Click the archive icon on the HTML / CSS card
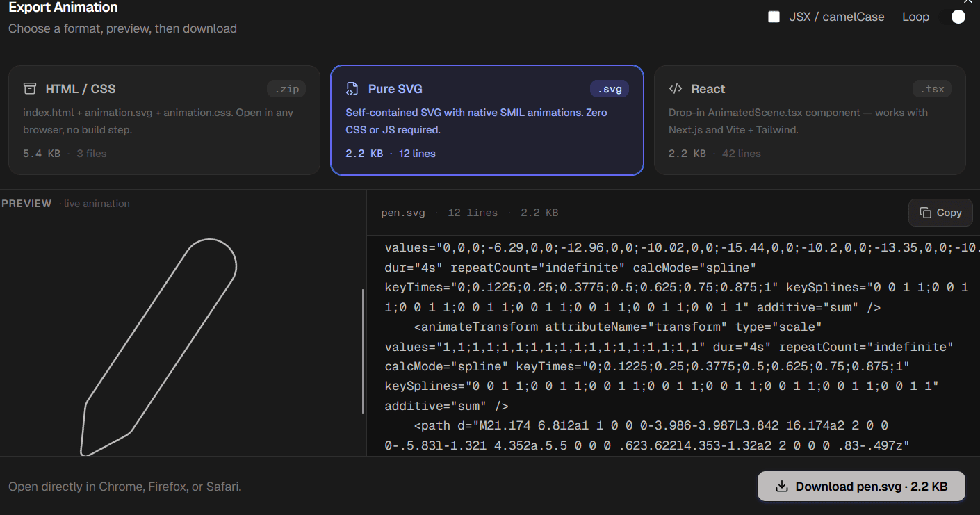The height and width of the screenshot is (515, 980). pos(29,88)
